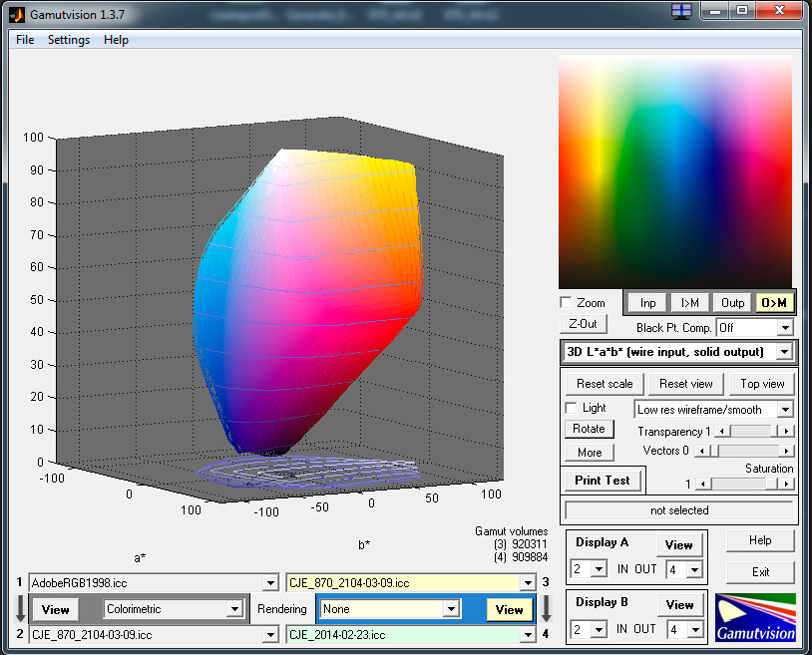Switch to the Inp display mode
Screen dimensions: 812x655
click(x=648, y=303)
